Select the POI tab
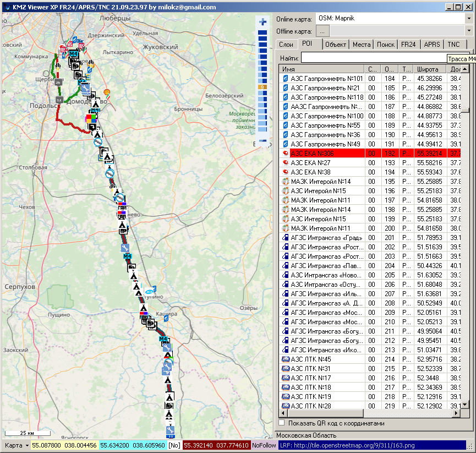The width and height of the screenshot is (476, 453). coord(307,43)
